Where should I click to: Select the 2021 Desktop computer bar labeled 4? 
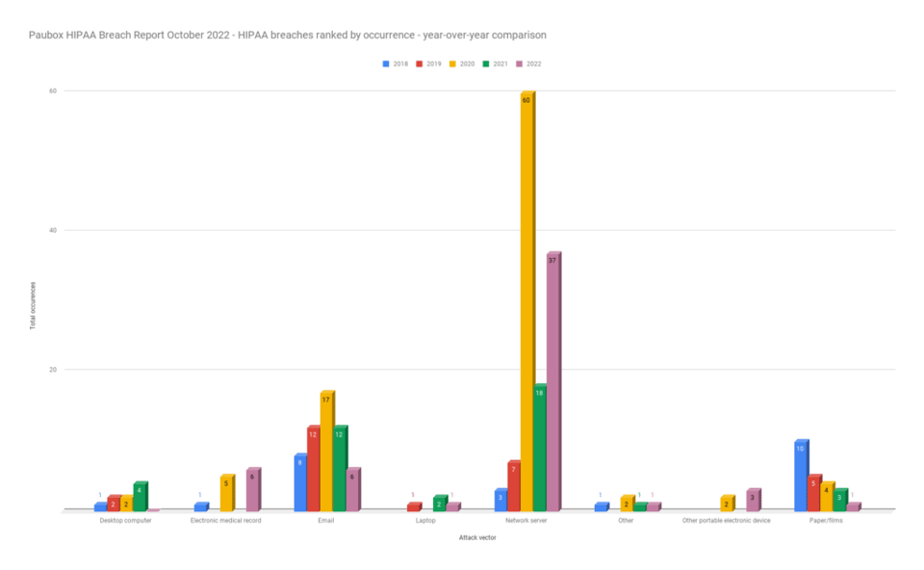139,496
